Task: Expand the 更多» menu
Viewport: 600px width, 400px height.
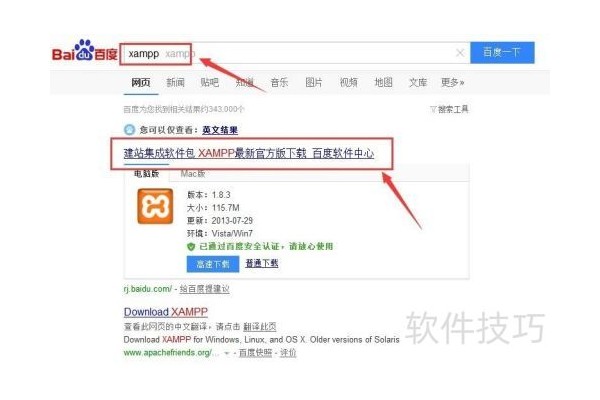Action: 453,82
